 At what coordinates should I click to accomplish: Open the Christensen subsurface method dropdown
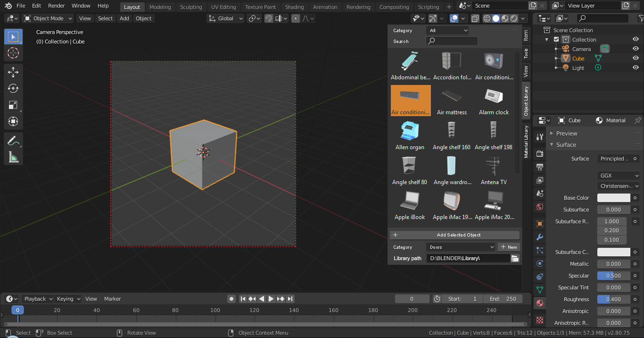[618, 186]
